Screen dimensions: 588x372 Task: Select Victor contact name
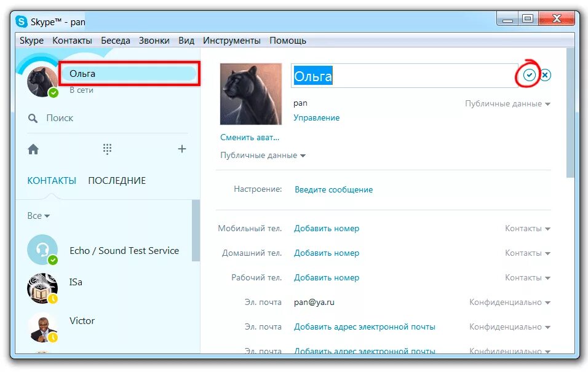point(82,321)
